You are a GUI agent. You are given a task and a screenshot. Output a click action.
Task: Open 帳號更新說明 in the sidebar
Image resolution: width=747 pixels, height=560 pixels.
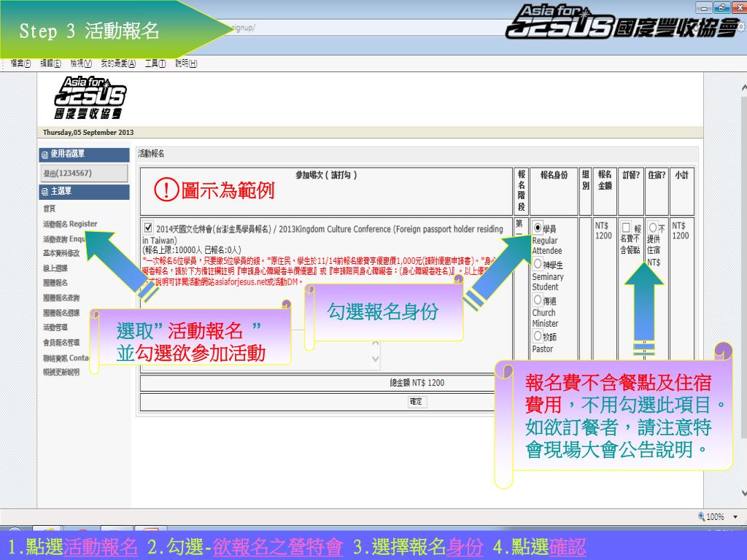pos(61,373)
